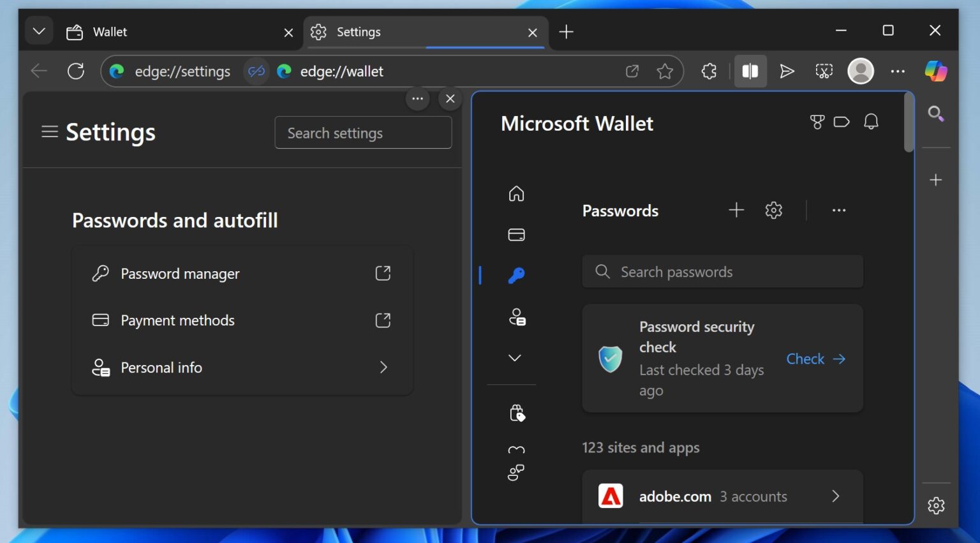Screen dimensions: 980x543
Task: Open the Orders shopping bag icon
Action: tap(519, 413)
